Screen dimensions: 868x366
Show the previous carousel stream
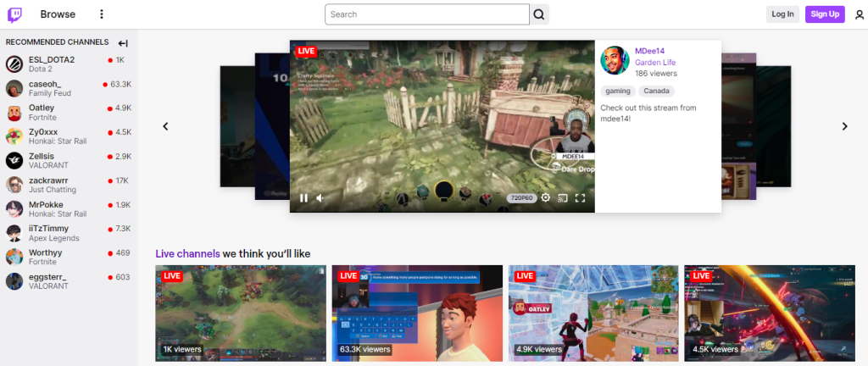pyautogui.click(x=165, y=126)
